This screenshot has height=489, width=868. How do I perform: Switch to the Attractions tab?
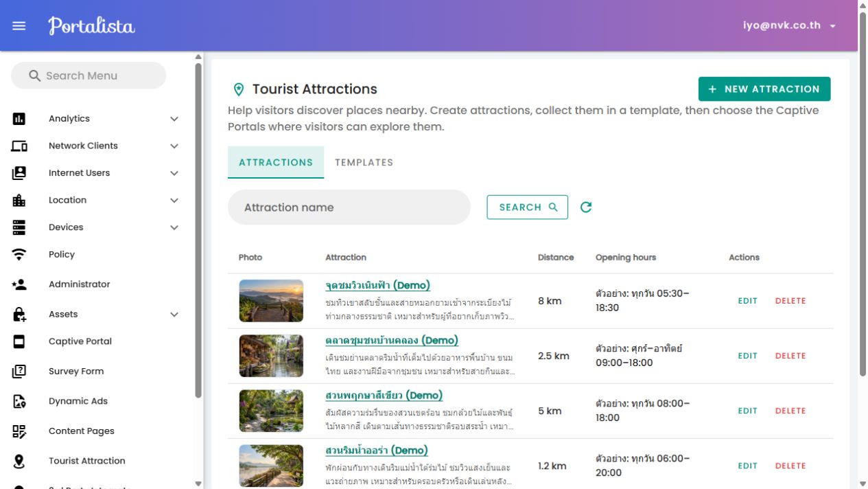click(x=276, y=163)
